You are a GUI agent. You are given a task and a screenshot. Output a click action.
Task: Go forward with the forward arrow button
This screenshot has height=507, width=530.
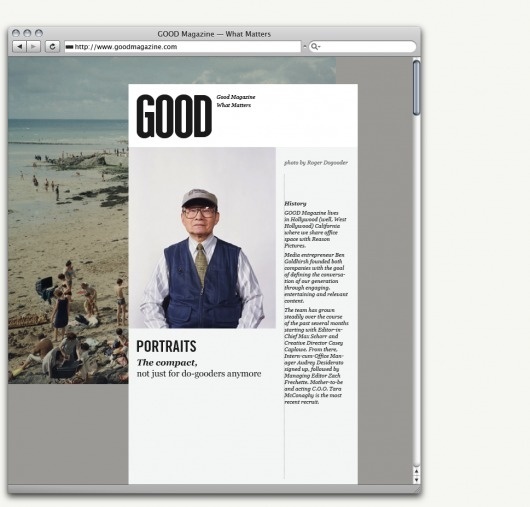pos(33,46)
